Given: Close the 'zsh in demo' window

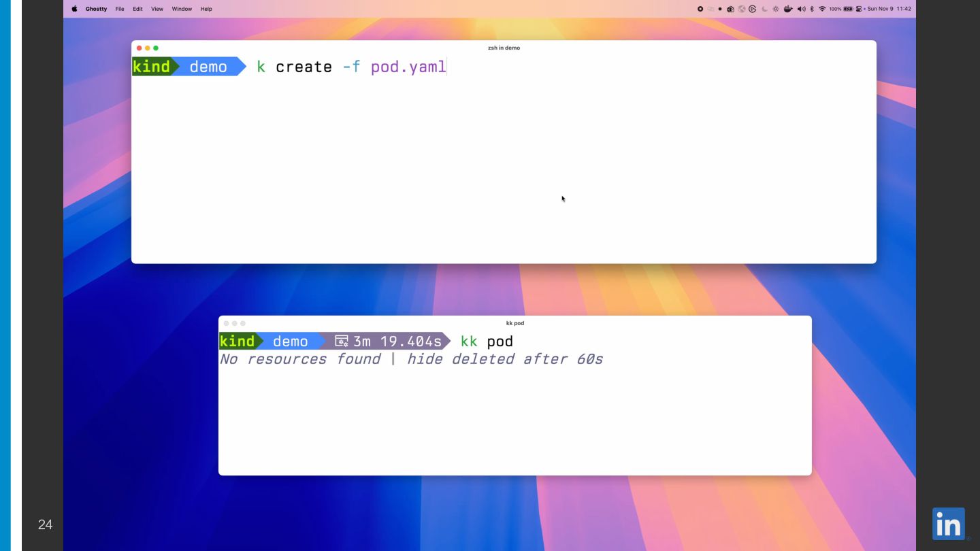Looking at the screenshot, I should (x=140, y=48).
